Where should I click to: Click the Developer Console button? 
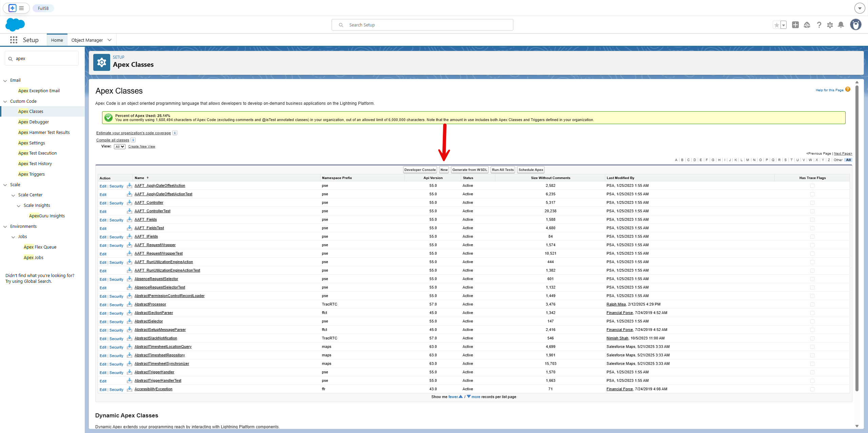coord(420,170)
